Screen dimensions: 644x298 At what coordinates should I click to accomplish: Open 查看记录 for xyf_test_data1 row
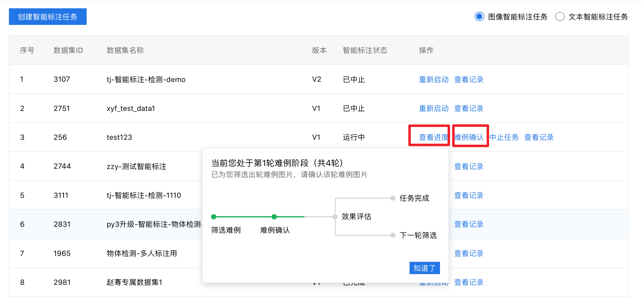(469, 108)
